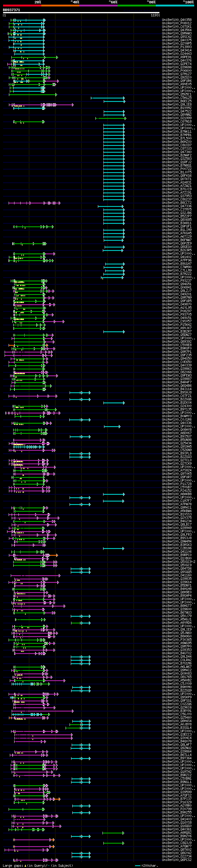197x868 pixels.
Task: Open hit UniRef100_P08012
Action: (x=177, y=23)
